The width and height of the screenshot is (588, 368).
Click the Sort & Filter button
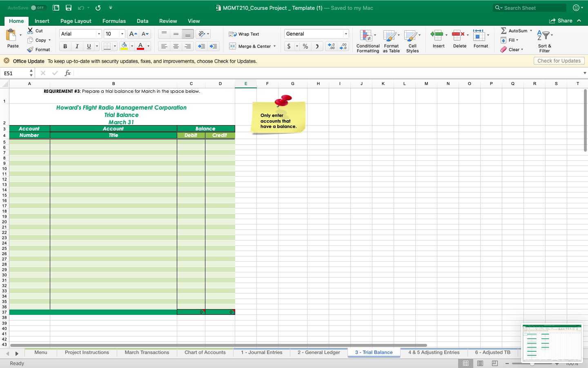point(544,41)
